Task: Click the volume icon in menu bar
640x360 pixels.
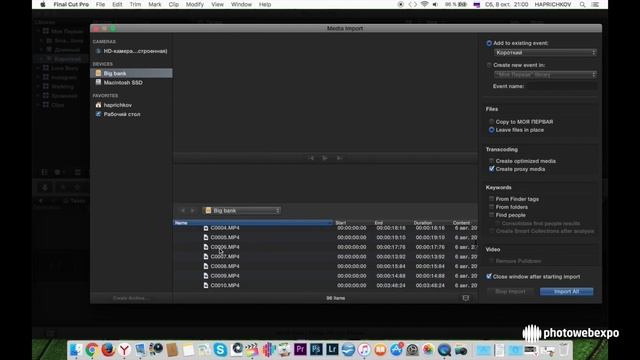Action: [435, 4]
